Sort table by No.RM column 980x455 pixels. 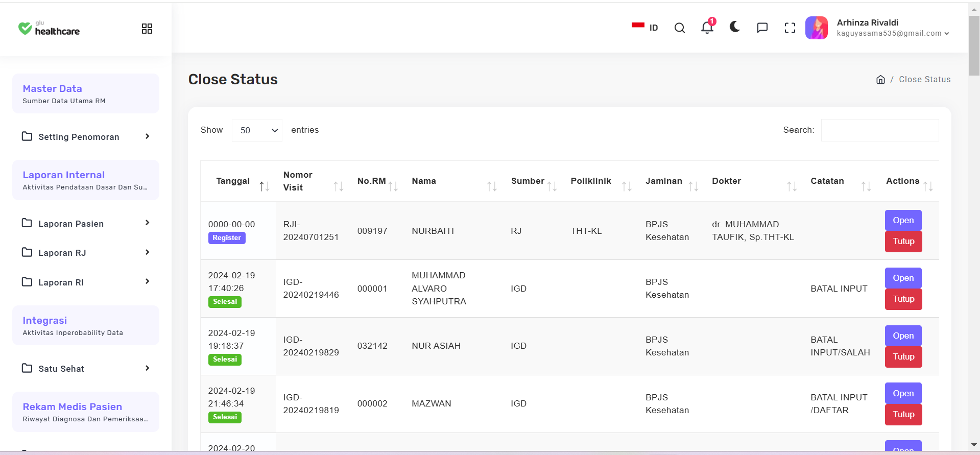point(377,181)
